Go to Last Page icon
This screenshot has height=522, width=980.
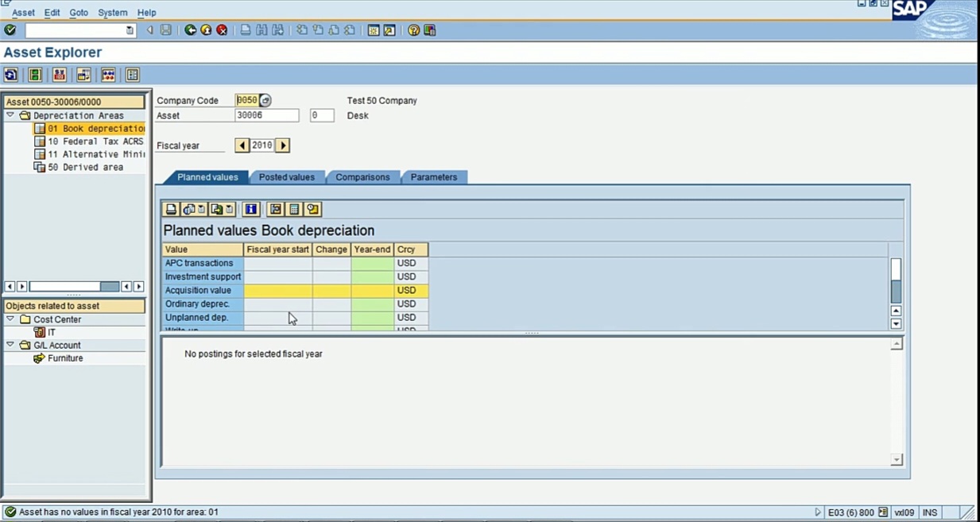pyautogui.click(x=350, y=30)
